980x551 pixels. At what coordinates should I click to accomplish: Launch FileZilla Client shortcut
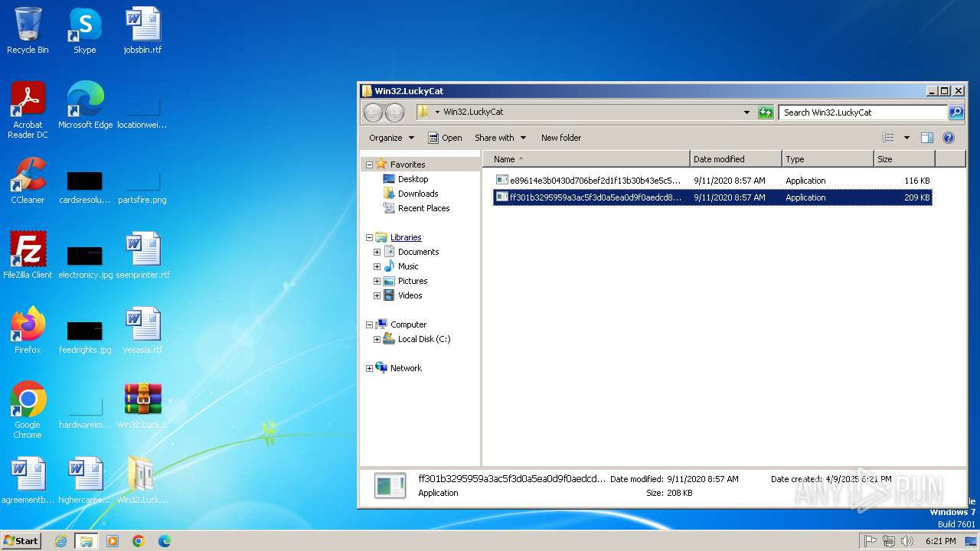(28, 255)
